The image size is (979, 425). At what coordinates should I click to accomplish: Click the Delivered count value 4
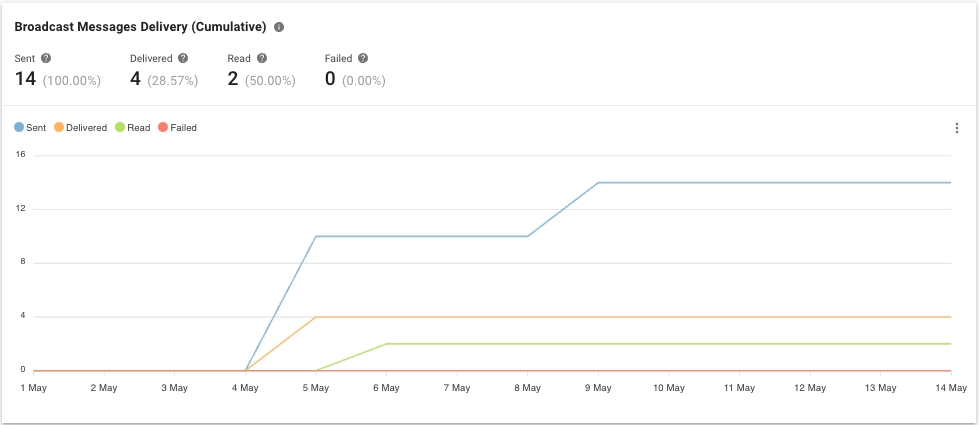point(136,79)
